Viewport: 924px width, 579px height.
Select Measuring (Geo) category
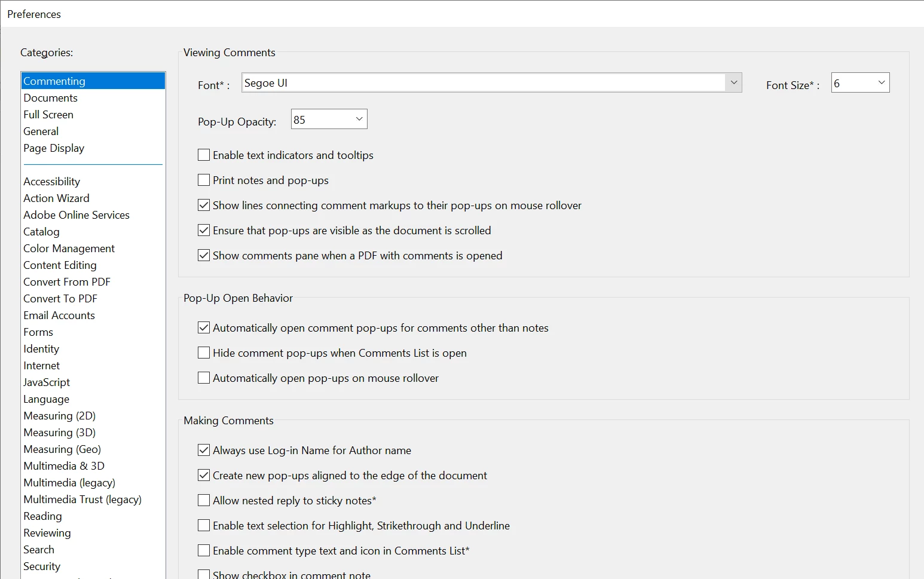(x=93, y=449)
